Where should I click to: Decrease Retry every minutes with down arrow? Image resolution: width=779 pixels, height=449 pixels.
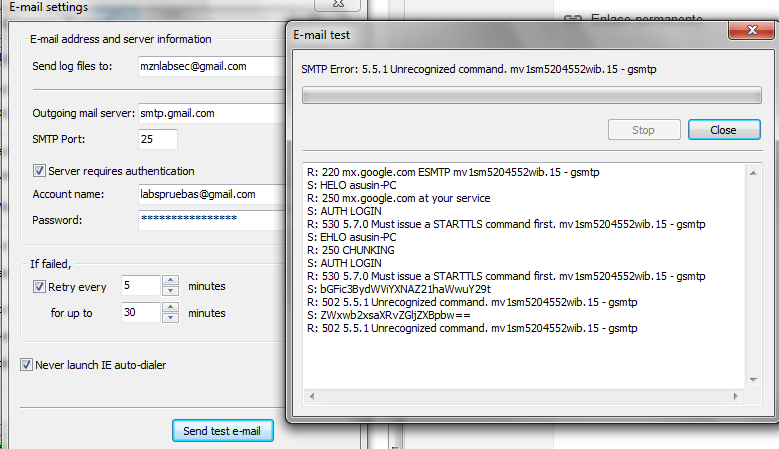170,291
